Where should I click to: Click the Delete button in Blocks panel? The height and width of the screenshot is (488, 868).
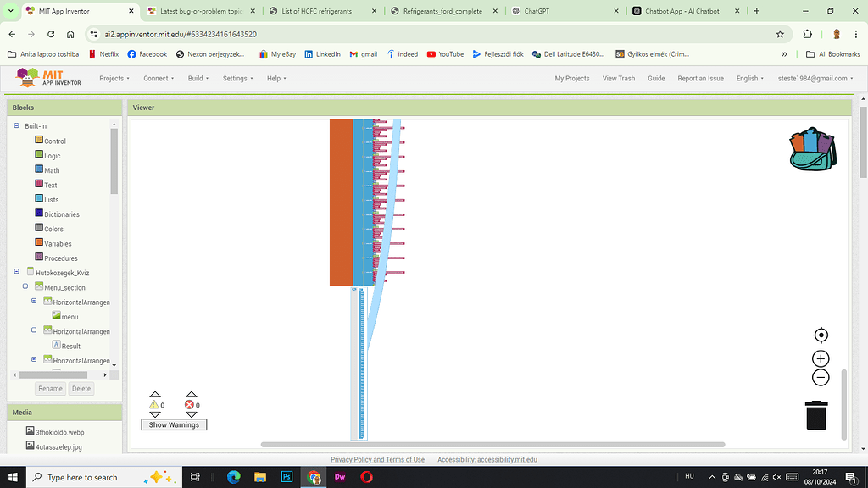(x=81, y=388)
